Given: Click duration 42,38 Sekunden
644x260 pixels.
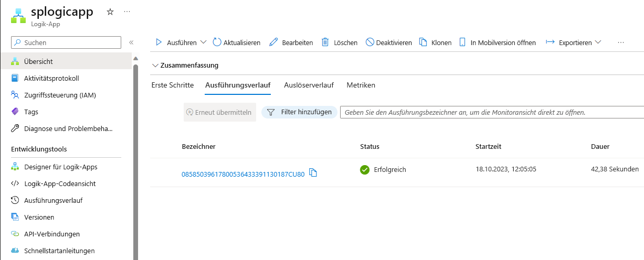Looking at the screenshot, I should point(615,169).
